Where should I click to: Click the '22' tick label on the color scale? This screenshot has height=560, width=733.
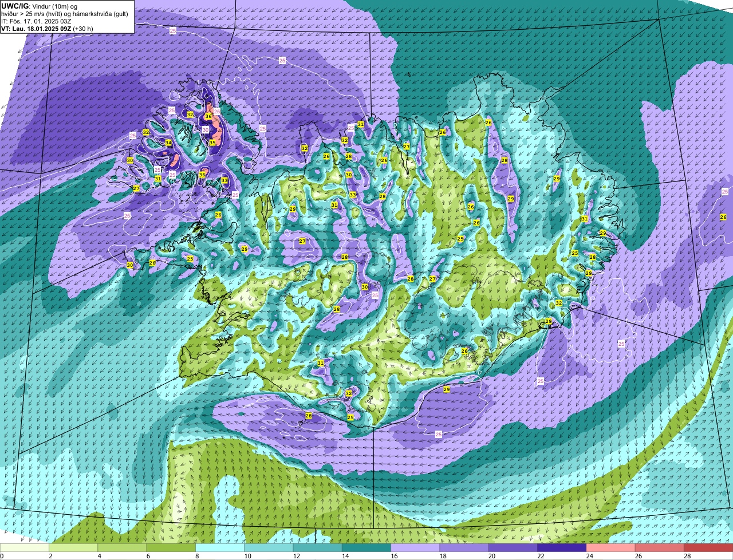(540, 556)
